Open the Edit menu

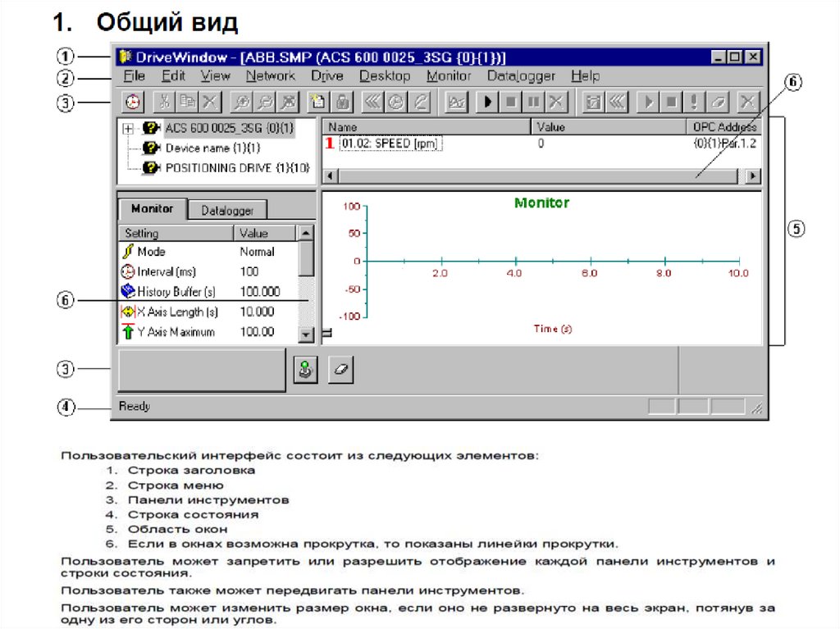pyautogui.click(x=174, y=76)
